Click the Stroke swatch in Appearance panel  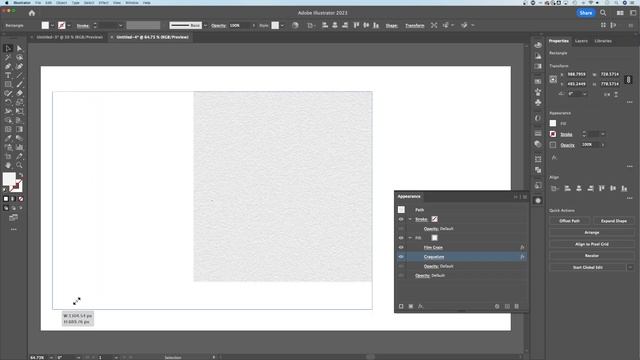434,219
